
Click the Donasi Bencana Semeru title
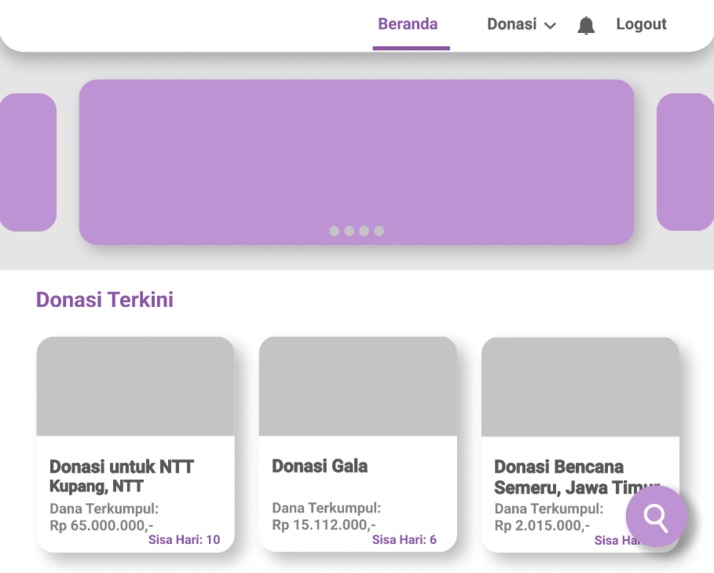577,477
